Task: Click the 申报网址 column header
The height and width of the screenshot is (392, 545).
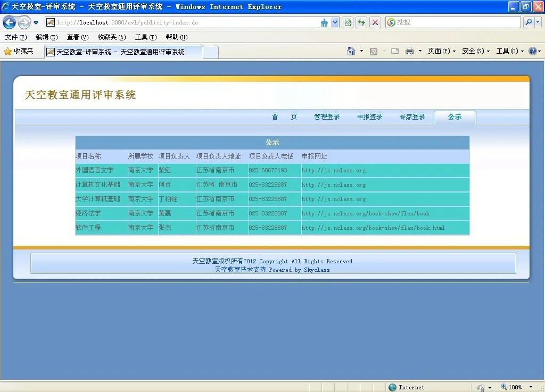Action: pyautogui.click(x=314, y=156)
